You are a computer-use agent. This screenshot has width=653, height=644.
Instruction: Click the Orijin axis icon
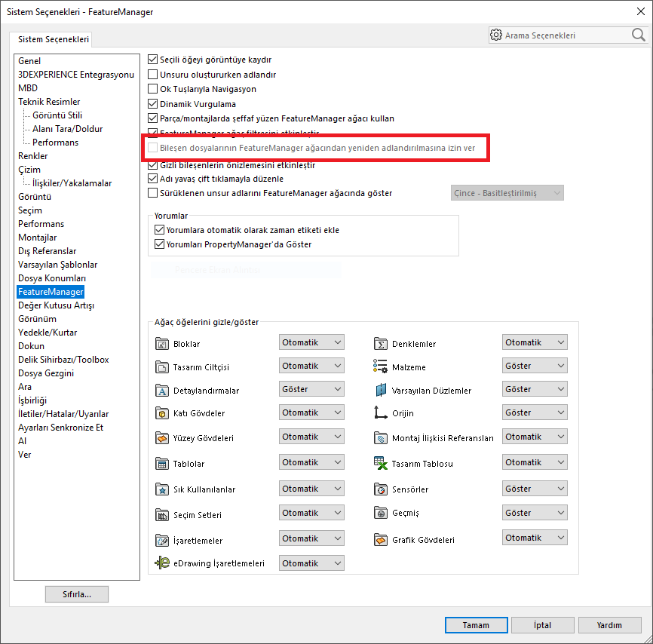point(380,413)
